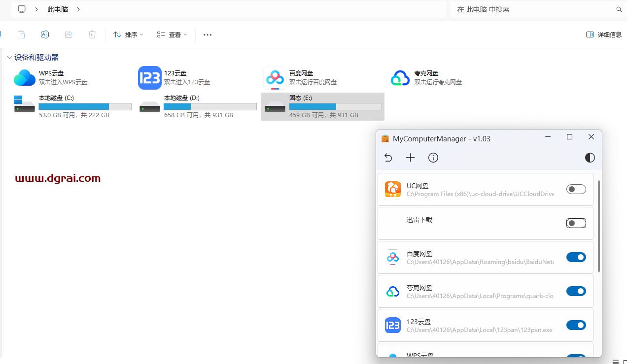Open the more options ellipsis menu
This screenshot has height=364, width=627.
tap(208, 35)
